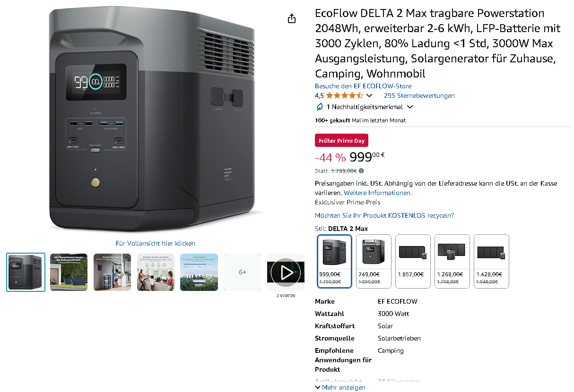The height and width of the screenshot is (392, 574).
Task: Choose the style option priced 1.268,00€
Action: tap(452, 261)
